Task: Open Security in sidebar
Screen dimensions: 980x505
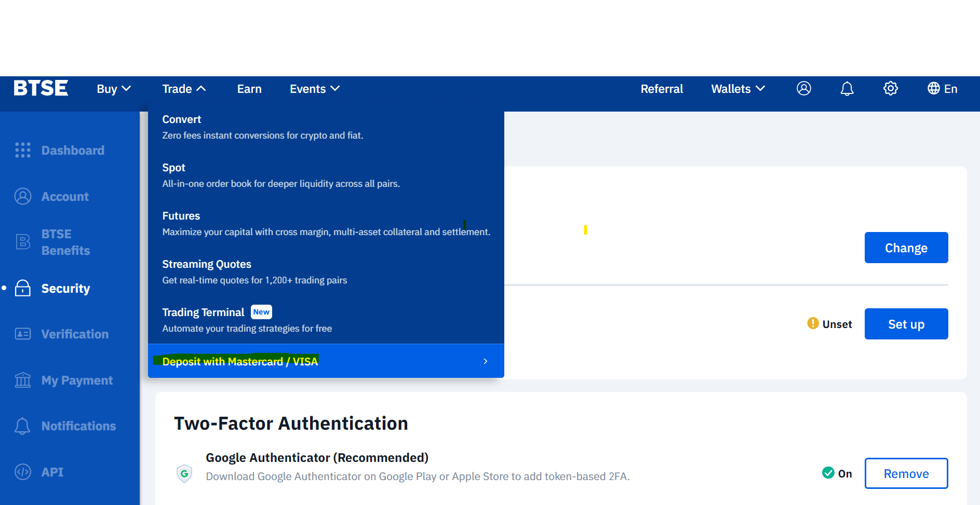Action: (65, 289)
